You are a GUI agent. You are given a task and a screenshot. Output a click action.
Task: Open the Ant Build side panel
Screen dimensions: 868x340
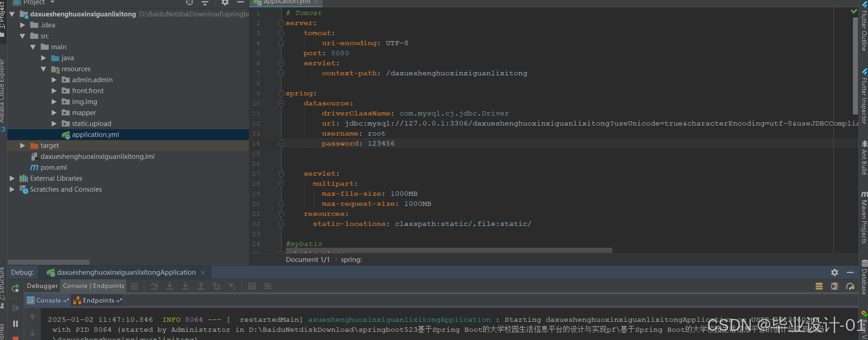[864, 157]
